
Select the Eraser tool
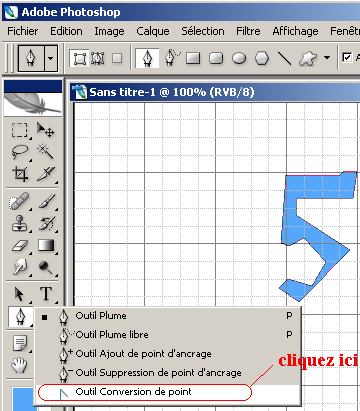(x=20, y=246)
